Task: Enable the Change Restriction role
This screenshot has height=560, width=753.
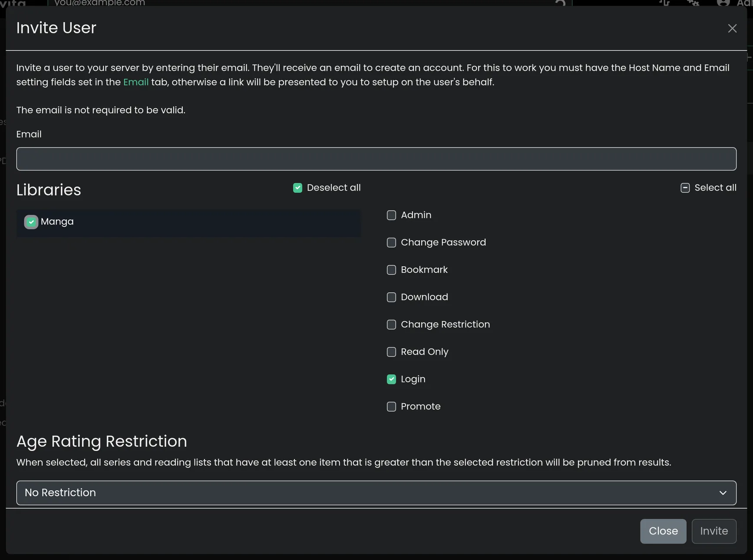Action: point(391,325)
